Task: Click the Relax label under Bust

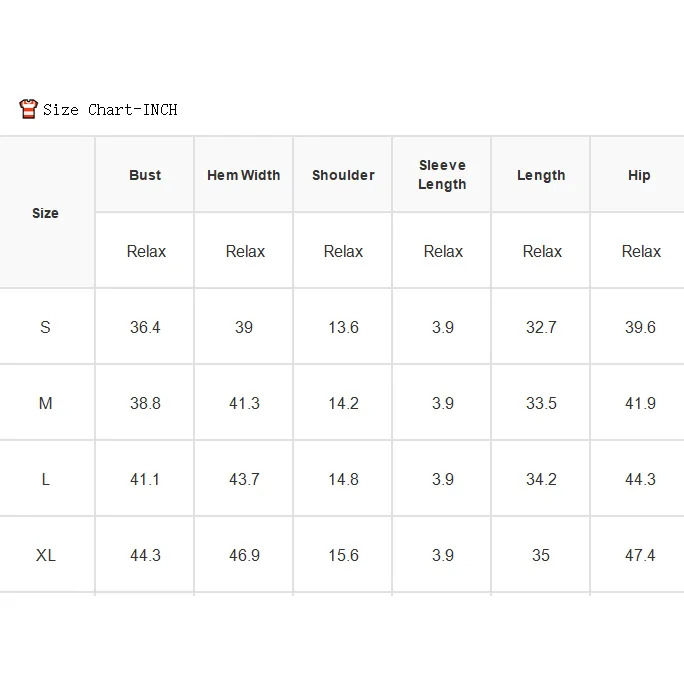Action: click(146, 251)
